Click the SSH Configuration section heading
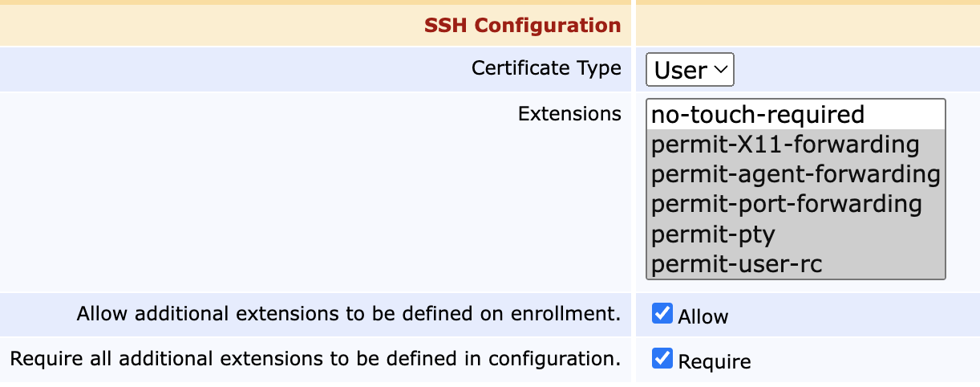 522,26
